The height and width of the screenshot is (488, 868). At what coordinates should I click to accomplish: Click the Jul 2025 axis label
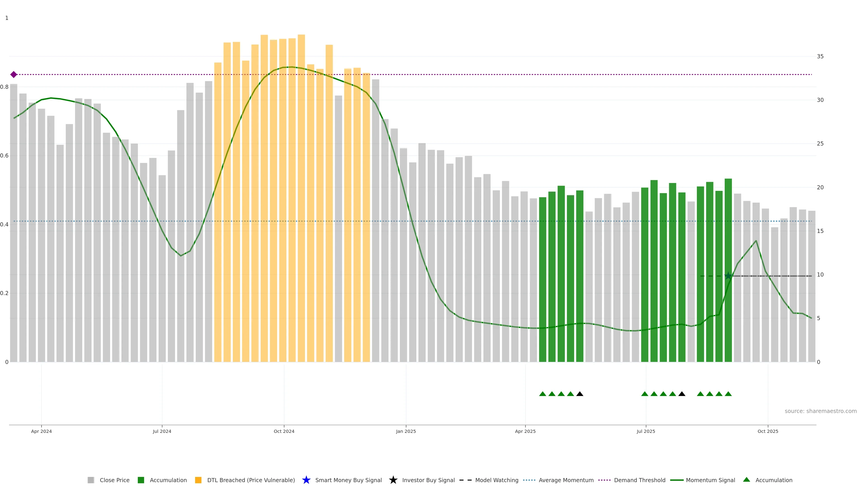click(646, 431)
